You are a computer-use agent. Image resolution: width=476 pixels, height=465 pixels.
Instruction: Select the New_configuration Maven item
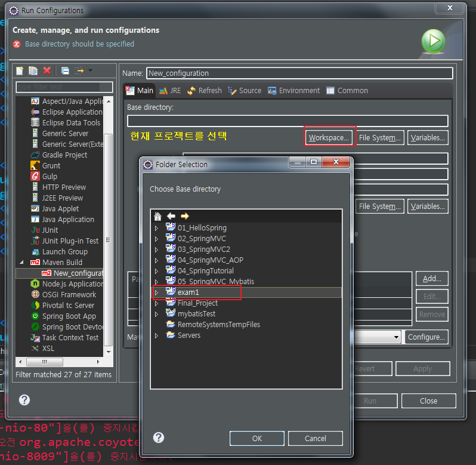tap(72, 273)
